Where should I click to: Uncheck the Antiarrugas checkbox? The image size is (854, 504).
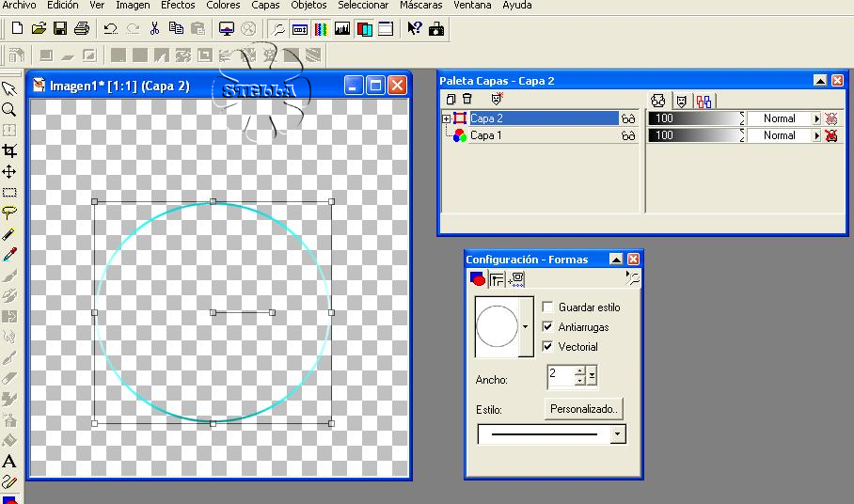548,326
